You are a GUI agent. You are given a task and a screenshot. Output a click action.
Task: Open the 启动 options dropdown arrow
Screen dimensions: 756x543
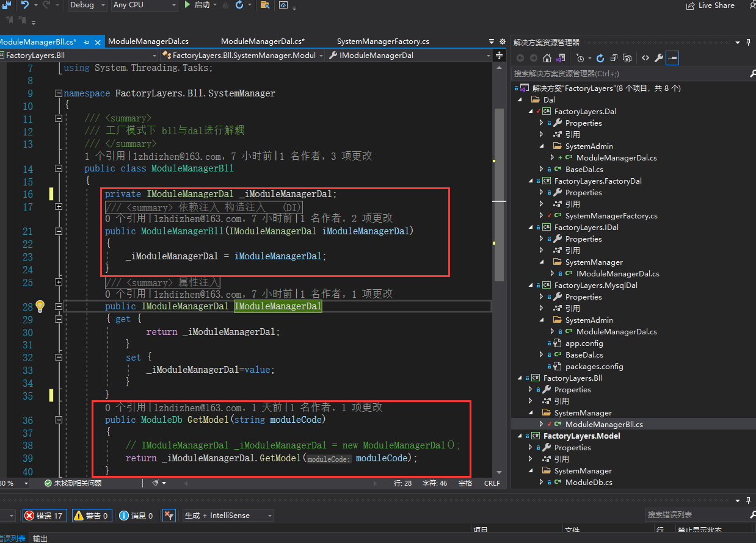[x=214, y=5]
